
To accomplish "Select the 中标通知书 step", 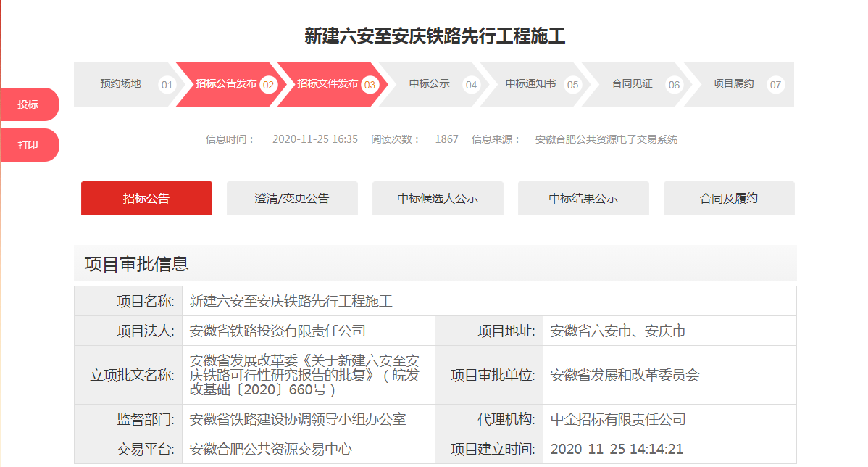I will [x=530, y=84].
